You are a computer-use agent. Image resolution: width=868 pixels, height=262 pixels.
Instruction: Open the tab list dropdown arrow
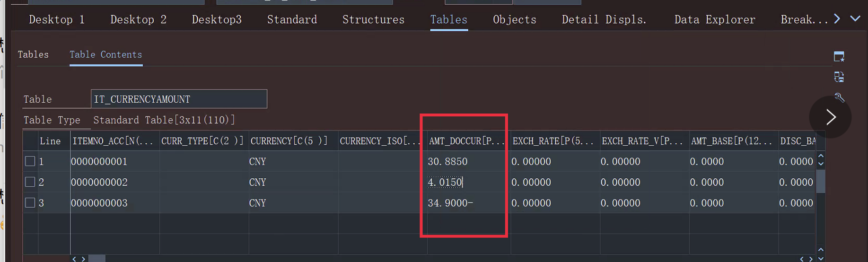tap(855, 19)
